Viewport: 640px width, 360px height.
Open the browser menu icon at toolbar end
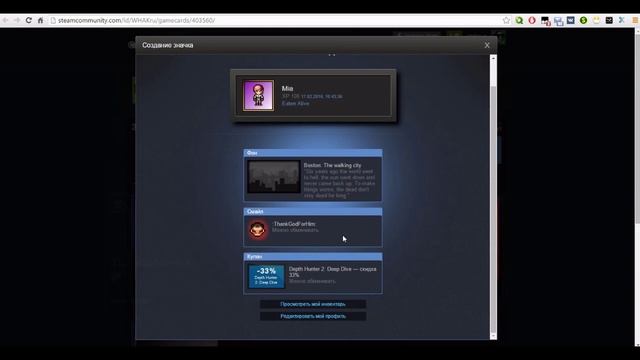click(635, 20)
